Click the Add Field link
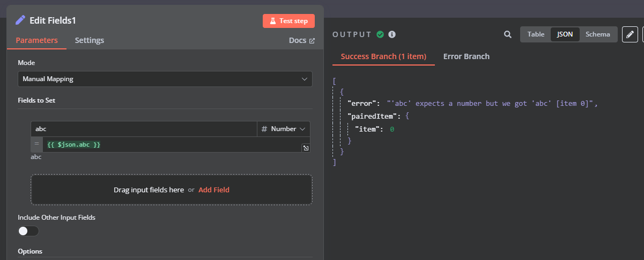This screenshot has height=260, width=644. pos(214,190)
